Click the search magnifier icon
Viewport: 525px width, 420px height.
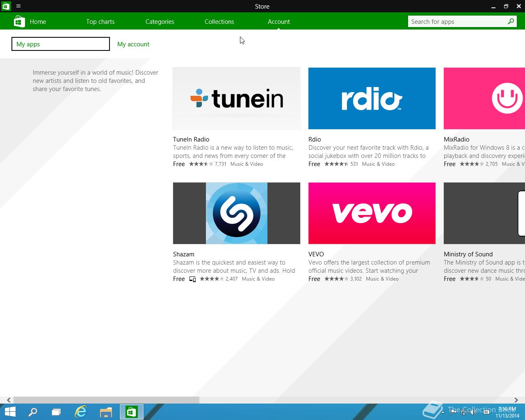click(x=511, y=21)
